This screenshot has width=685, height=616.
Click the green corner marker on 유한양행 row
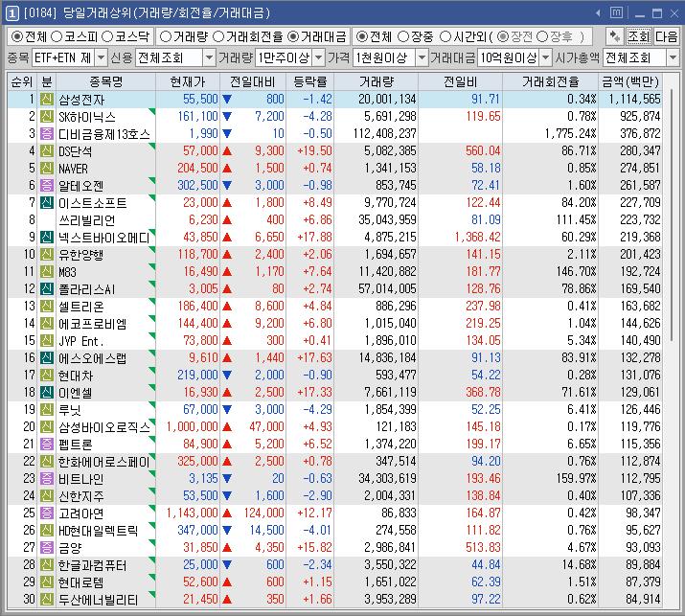pos(152,249)
